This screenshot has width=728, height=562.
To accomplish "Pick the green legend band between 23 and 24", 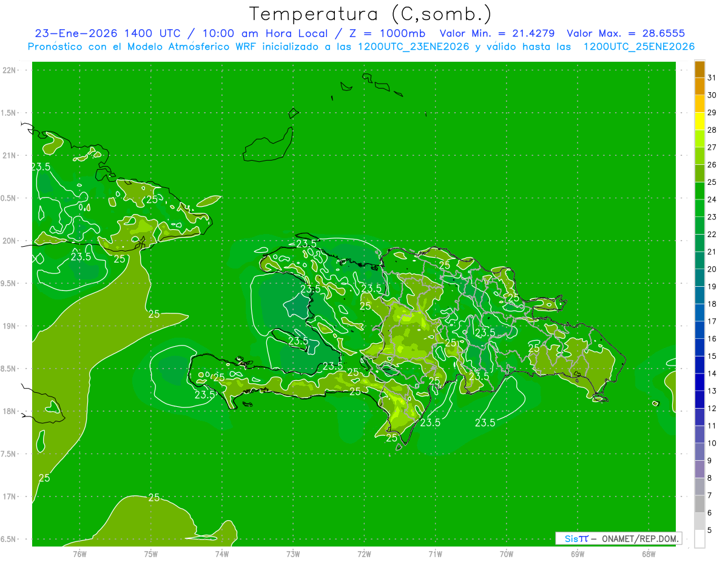I will 699,209.
